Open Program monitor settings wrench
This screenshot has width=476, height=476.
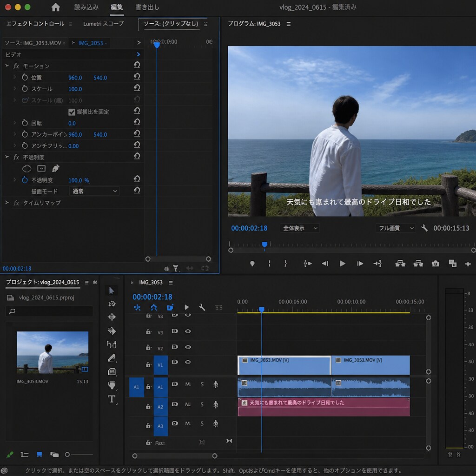(424, 228)
